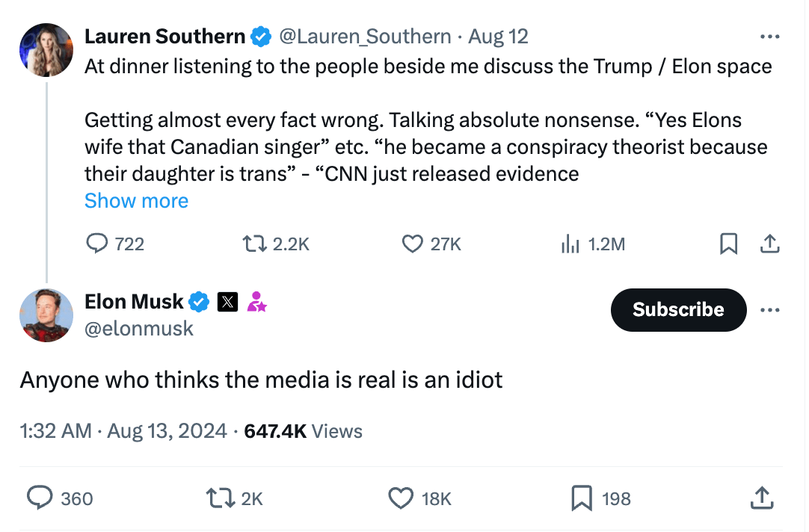Click the X affiliation badge
The image size is (809, 532).
[x=227, y=302]
